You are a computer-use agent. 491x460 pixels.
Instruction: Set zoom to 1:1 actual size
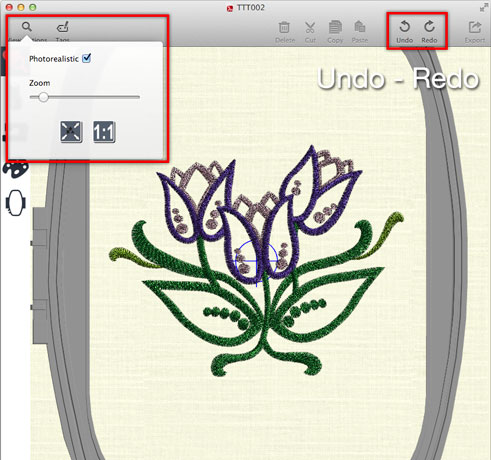[x=104, y=132]
